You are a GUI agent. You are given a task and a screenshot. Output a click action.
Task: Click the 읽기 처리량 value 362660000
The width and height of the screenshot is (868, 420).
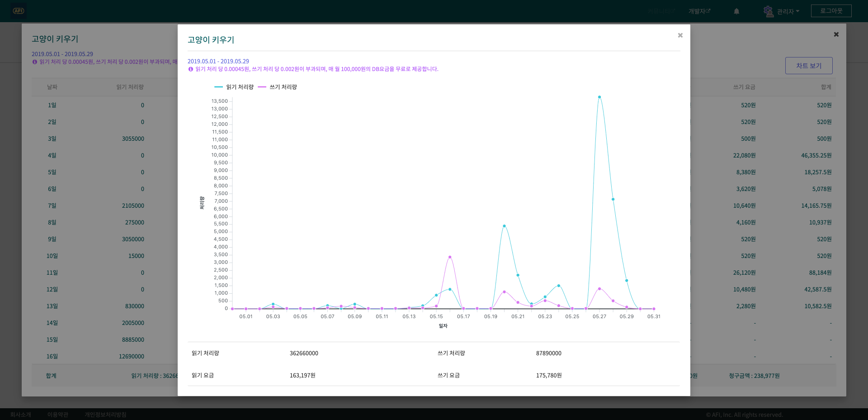(x=304, y=353)
